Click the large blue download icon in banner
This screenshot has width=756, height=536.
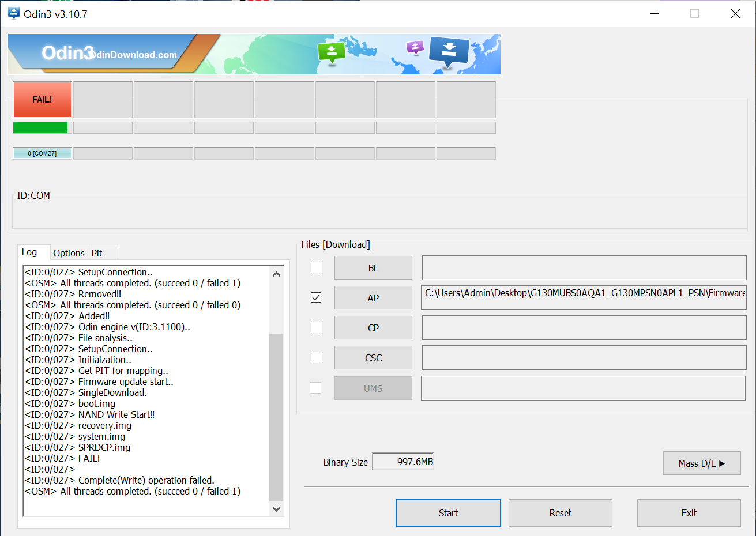(x=449, y=52)
